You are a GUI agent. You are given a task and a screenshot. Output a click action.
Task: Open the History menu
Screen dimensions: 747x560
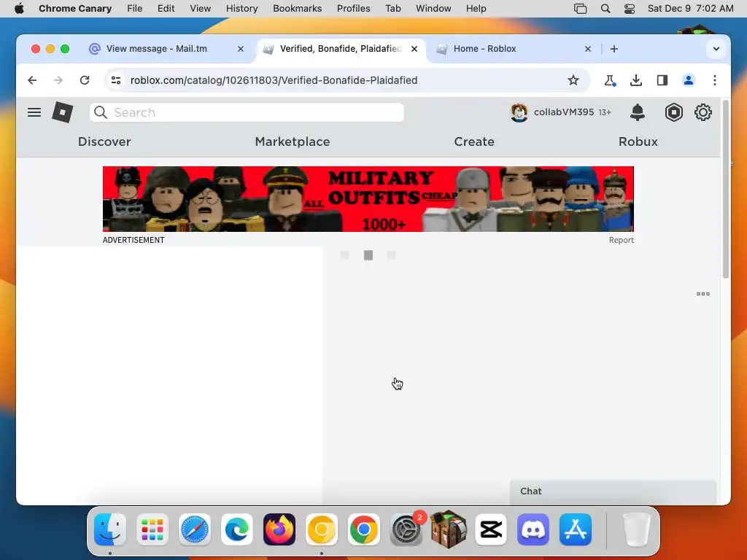(x=241, y=8)
